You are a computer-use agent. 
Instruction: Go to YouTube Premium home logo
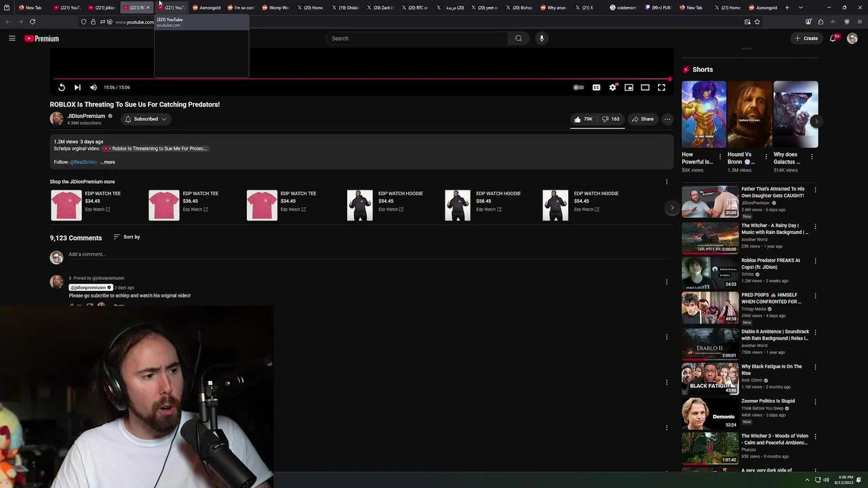coord(42,39)
